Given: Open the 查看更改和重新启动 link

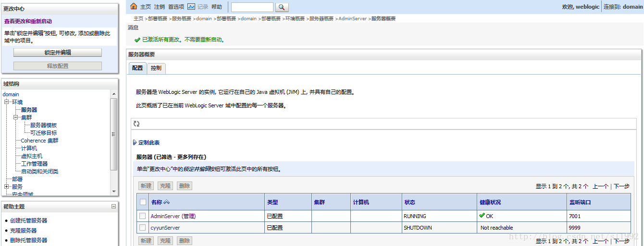Looking at the screenshot, I should coord(28,21).
